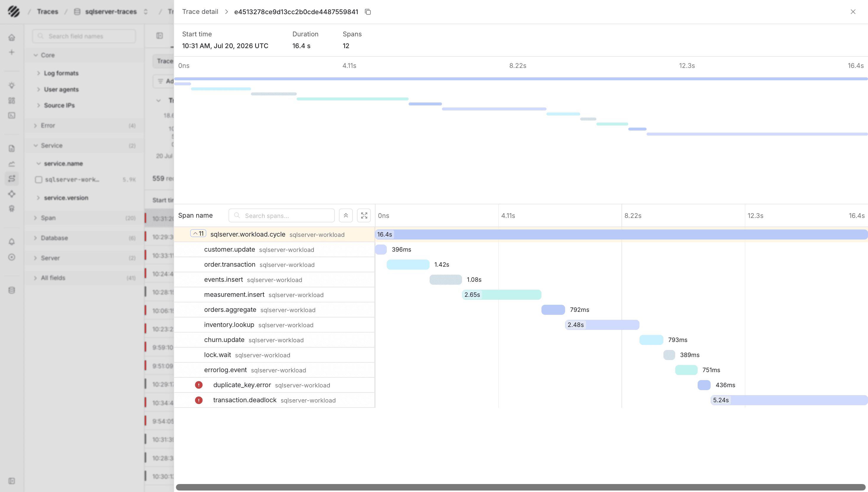Open the sqlserver-traces source selector

click(x=111, y=12)
